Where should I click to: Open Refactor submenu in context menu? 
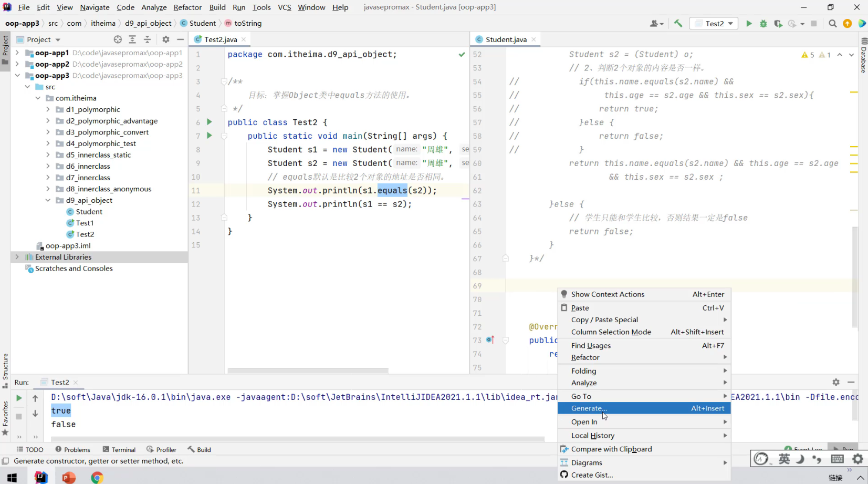(x=644, y=357)
